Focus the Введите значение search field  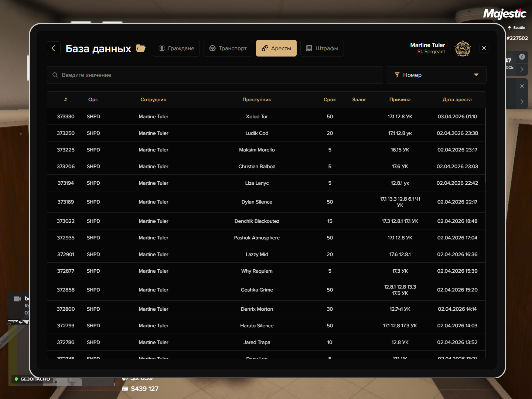218,75
